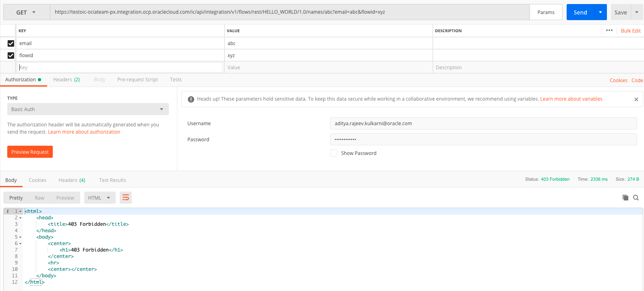Open the Code snippet link

tap(637, 80)
